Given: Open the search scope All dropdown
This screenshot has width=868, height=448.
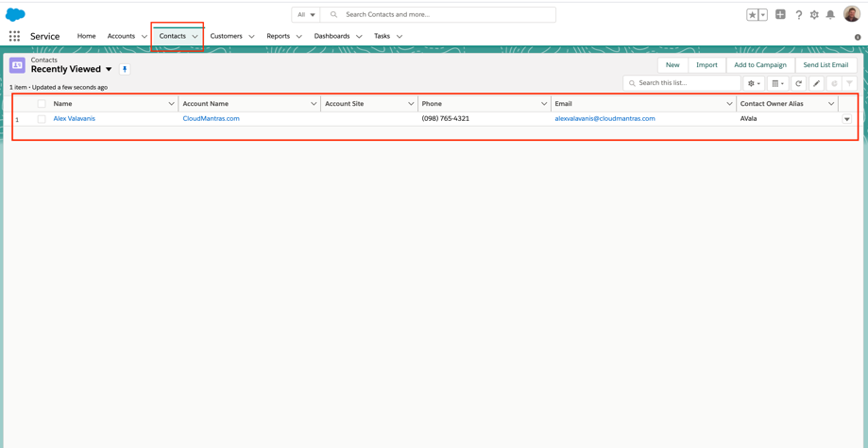Looking at the screenshot, I should (306, 15).
